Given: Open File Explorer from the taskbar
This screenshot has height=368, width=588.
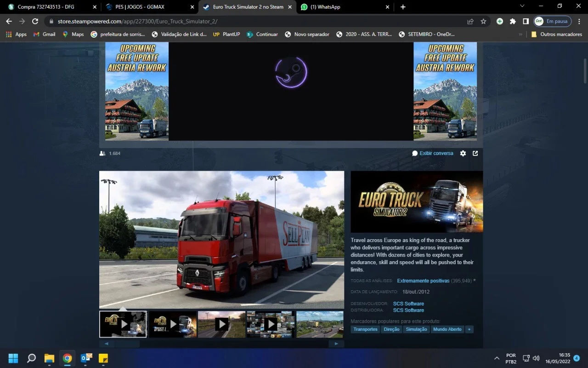Looking at the screenshot, I should click(49, 358).
